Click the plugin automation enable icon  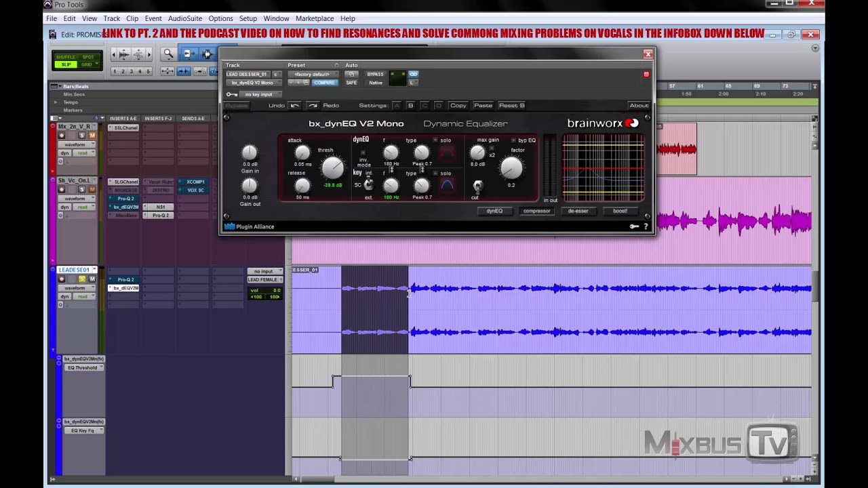point(351,74)
